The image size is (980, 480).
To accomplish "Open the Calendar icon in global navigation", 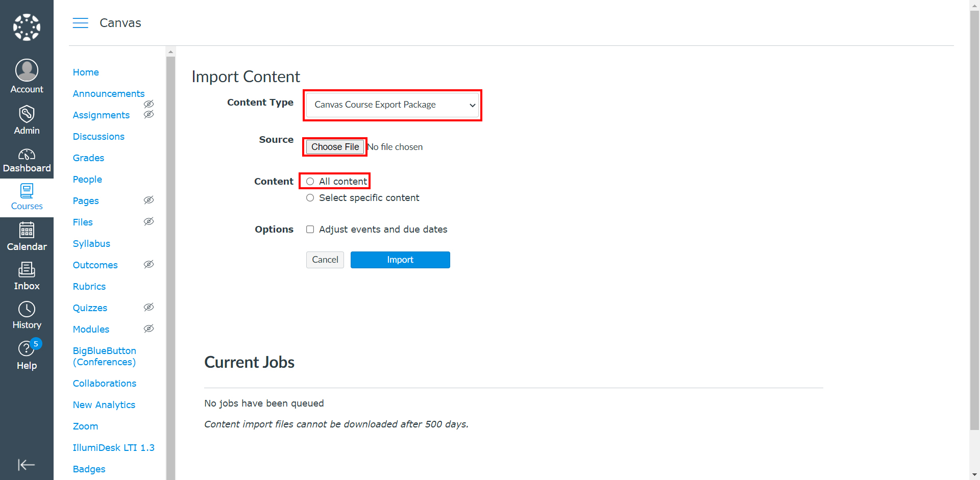I will (27, 230).
